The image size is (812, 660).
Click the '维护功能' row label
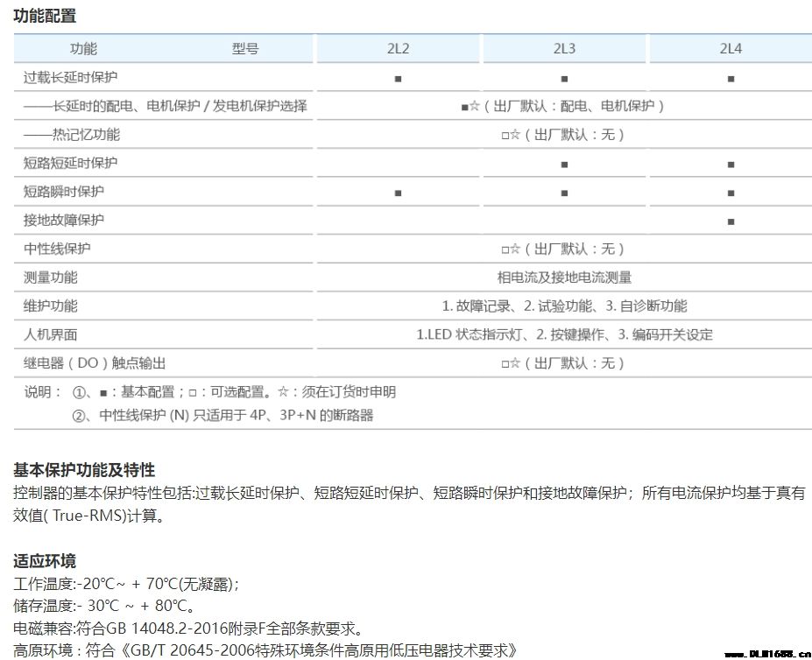pos(50,306)
